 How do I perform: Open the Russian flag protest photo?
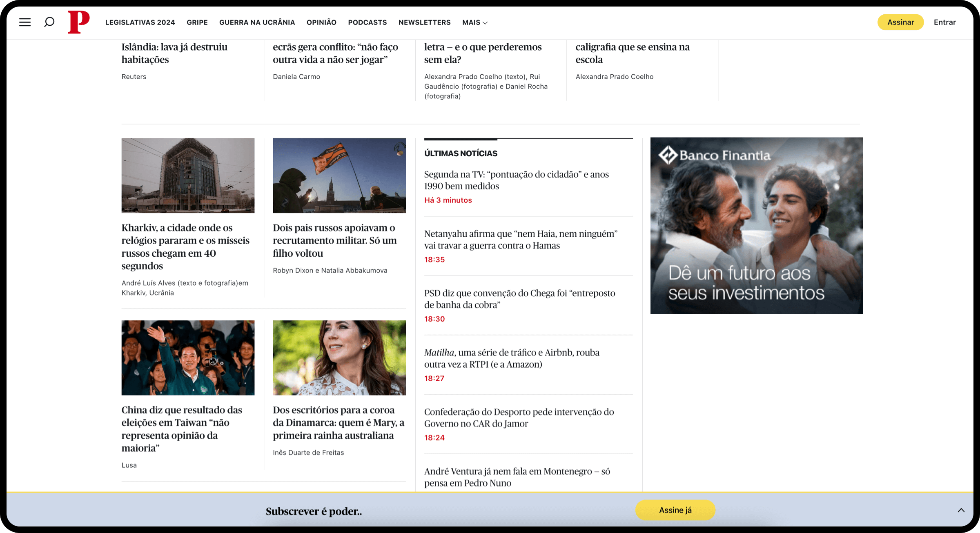[x=339, y=175]
